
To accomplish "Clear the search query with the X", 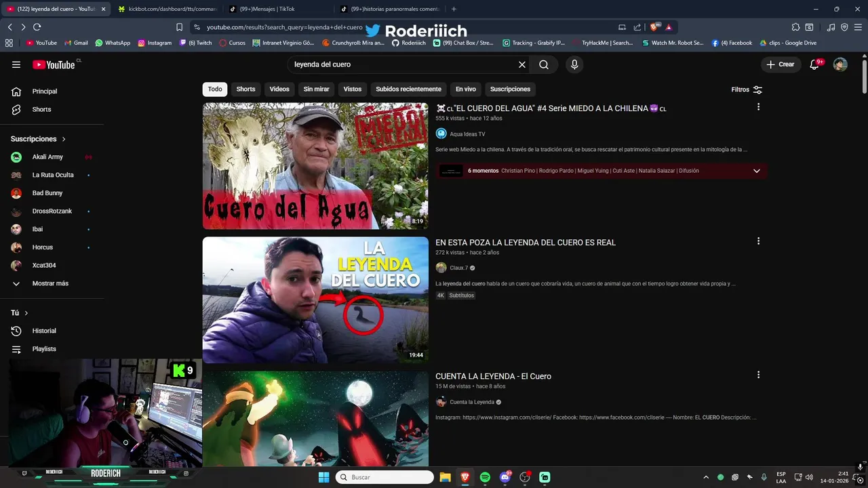I will tap(522, 64).
